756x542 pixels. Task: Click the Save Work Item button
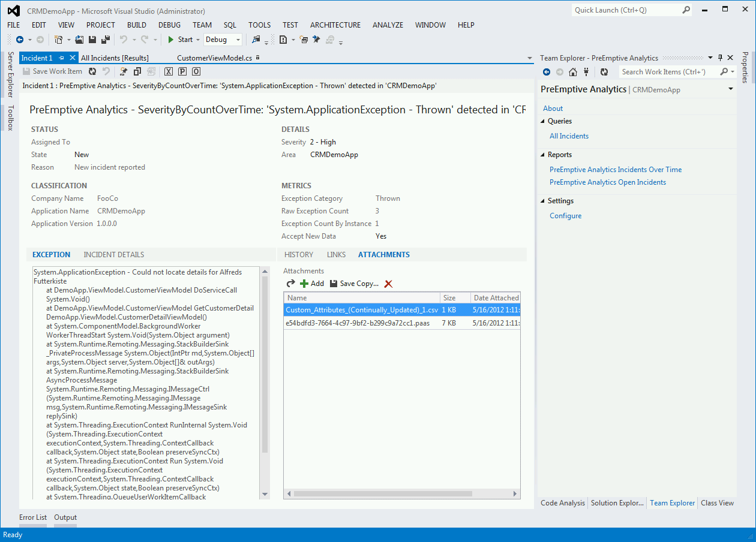52,71
